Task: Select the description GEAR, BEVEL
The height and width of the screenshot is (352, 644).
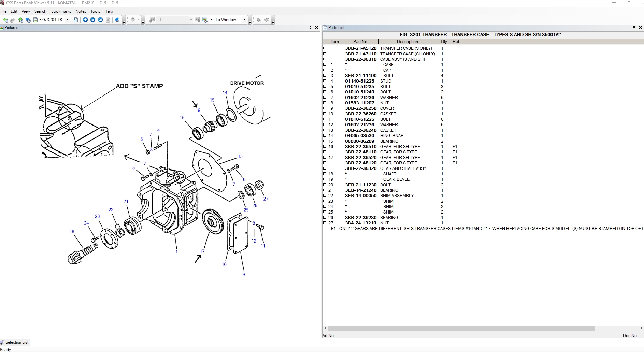Action: tap(396, 179)
